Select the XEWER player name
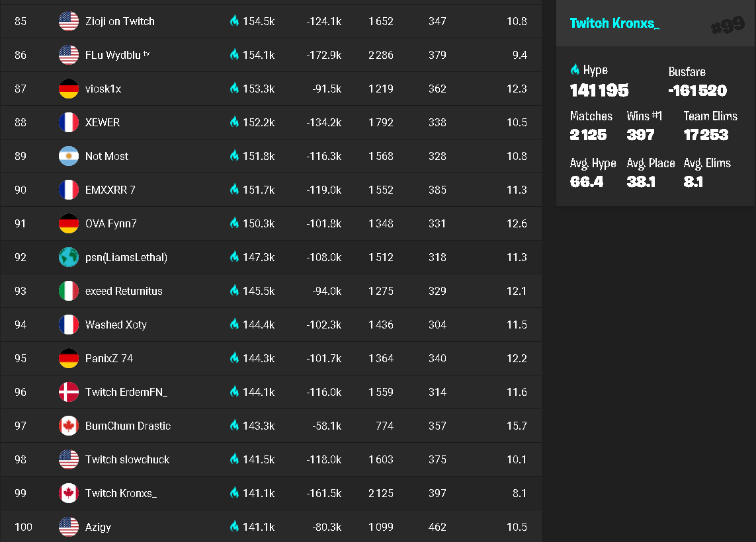The image size is (756, 542). tap(103, 122)
